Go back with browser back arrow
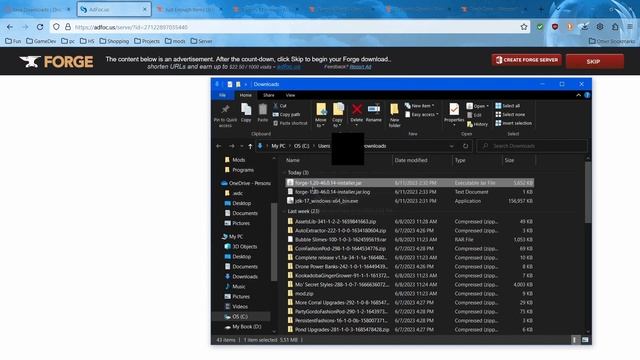Image resolution: width=640 pixels, height=360 pixels. coord(10,27)
